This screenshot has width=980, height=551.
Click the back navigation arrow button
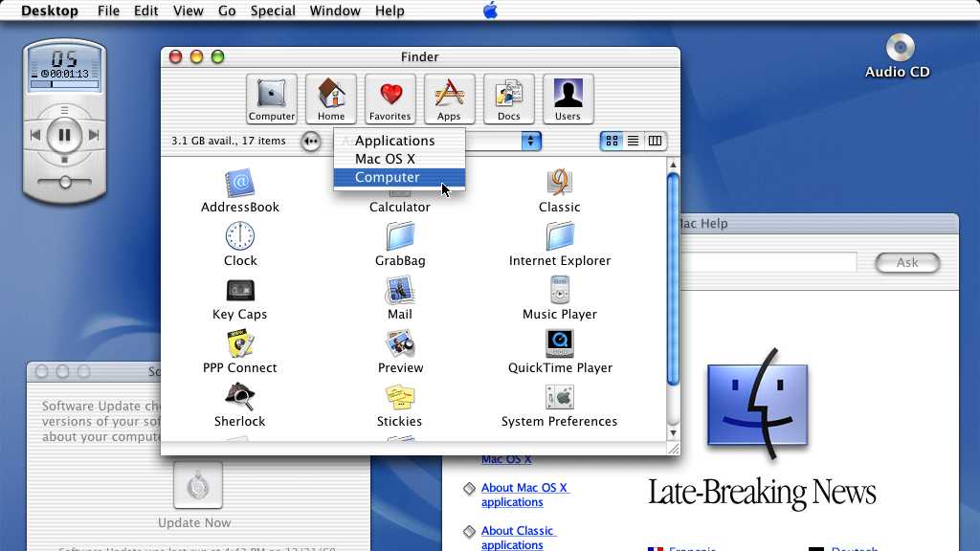311,142
